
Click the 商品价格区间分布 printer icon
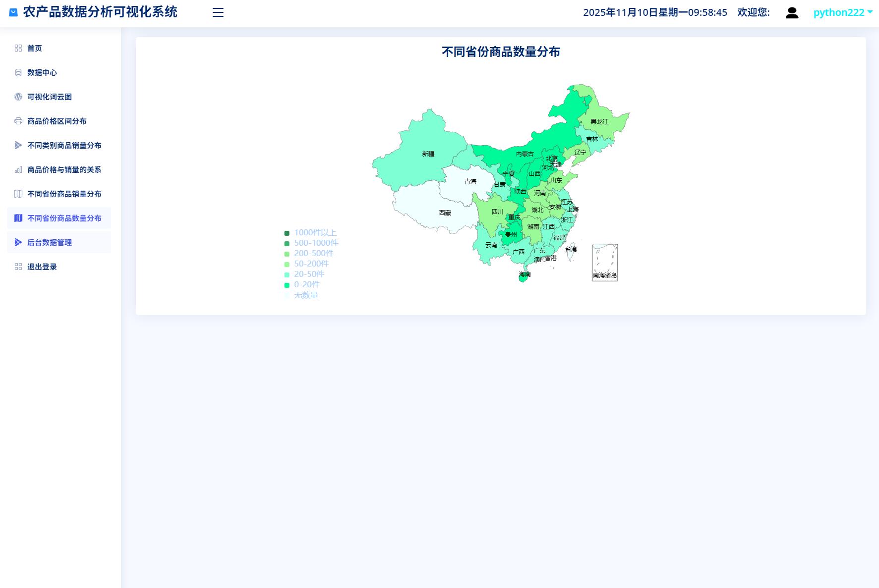18,121
